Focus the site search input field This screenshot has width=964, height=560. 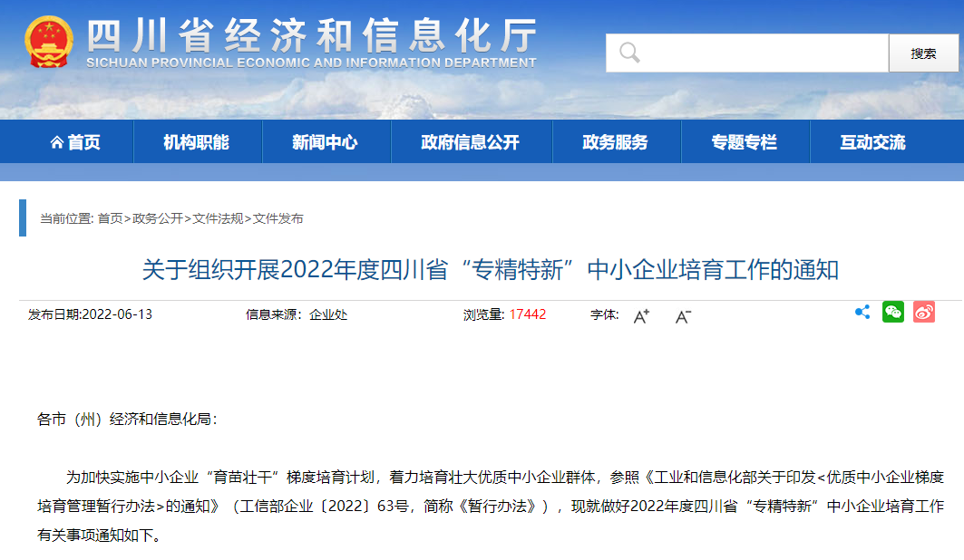pyautogui.click(x=762, y=53)
